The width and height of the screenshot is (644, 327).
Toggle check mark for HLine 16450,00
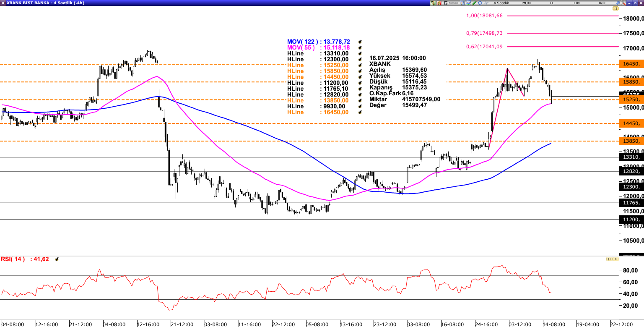coord(360,112)
